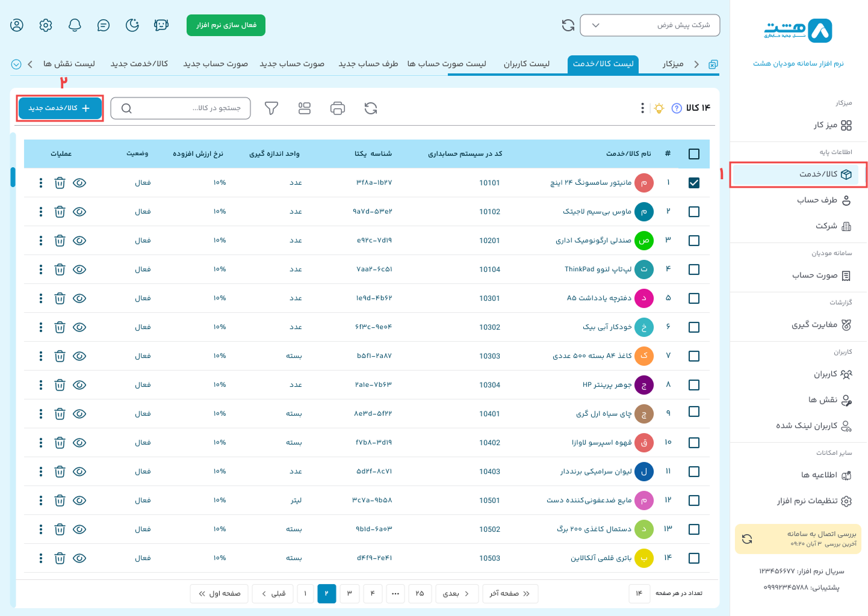This screenshot has height=616, width=868.
Task: Open the help question mark icon
Action: pos(676,108)
